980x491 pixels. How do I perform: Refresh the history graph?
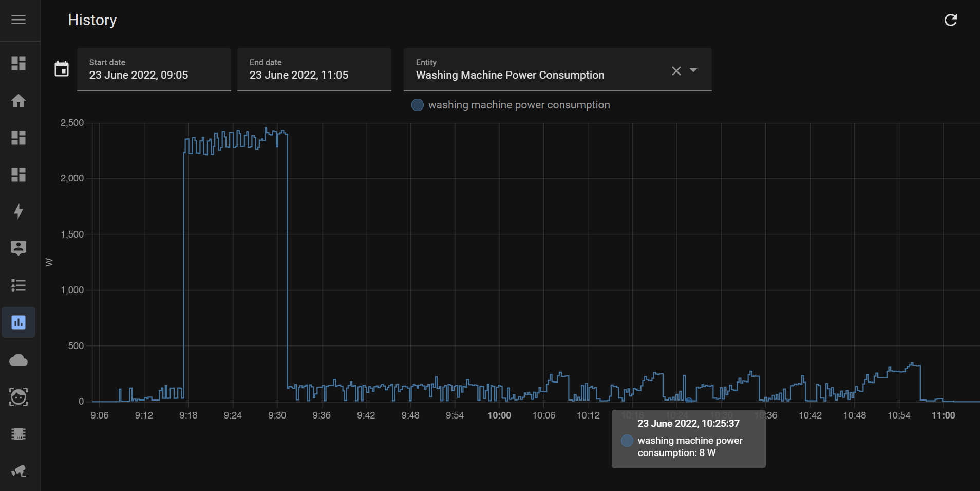(951, 20)
